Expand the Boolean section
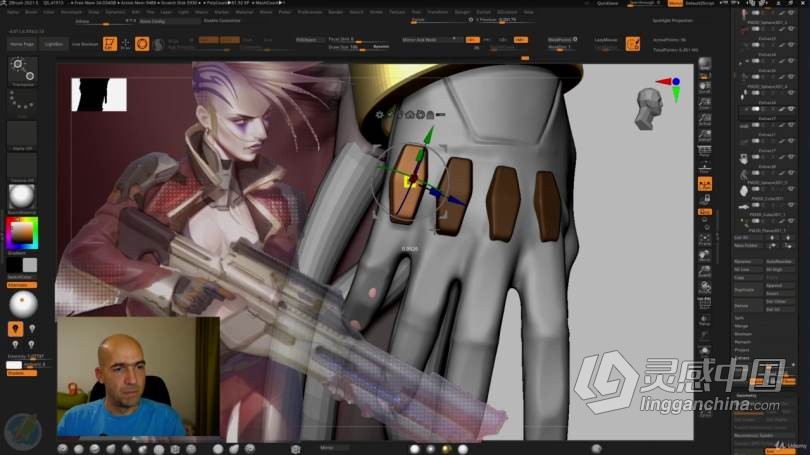Viewport: 810px width, 455px height. point(743,334)
